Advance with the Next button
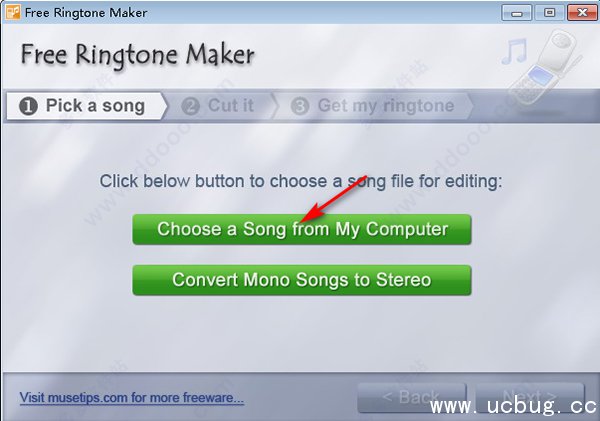The width and height of the screenshot is (600, 421). (530, 397)
